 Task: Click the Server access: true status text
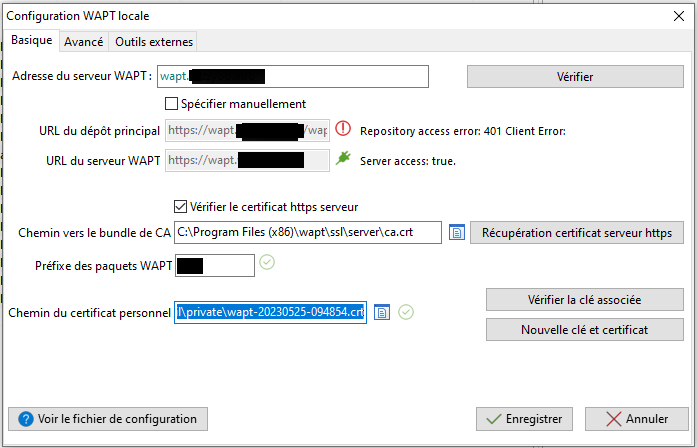click(x=408, y=161)
